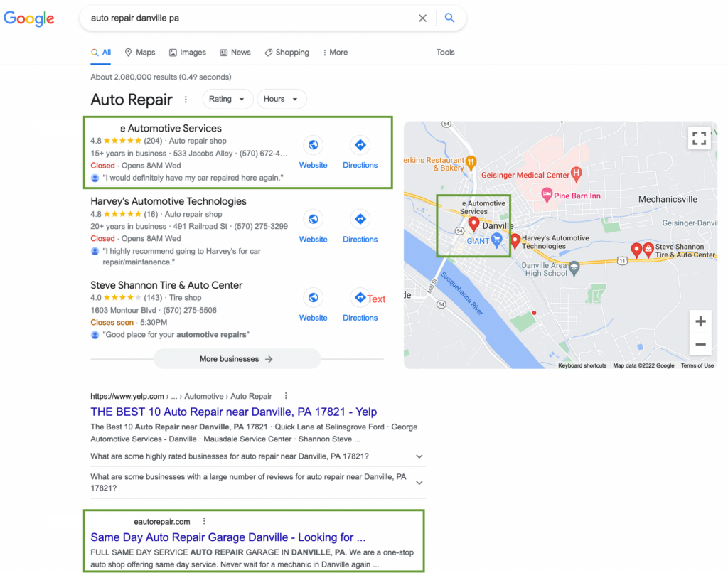Click the Pine Barn Inn lodging marker
The width and height of the screenshot is (728, 573).
pyautogui.click(x=547, y=195)
